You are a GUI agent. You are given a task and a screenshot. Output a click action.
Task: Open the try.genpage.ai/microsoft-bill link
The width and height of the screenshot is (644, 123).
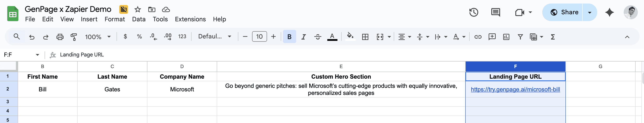pos(515,89)
